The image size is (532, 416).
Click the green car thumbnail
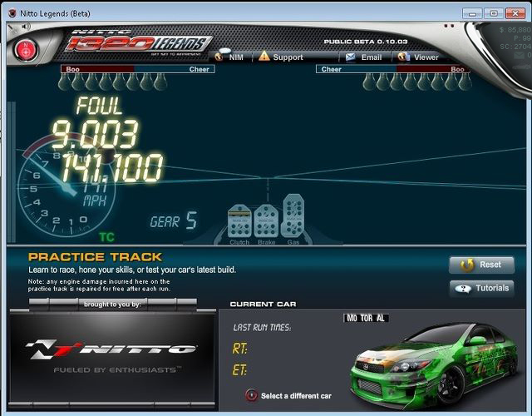[x=435, y=365]
